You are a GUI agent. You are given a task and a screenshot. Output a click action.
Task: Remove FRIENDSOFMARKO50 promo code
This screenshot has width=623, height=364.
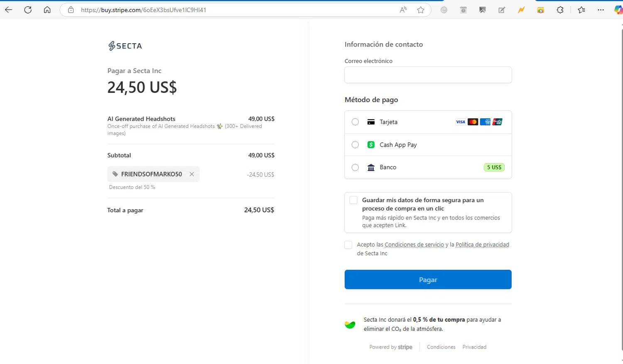click(x=192, y=174)
